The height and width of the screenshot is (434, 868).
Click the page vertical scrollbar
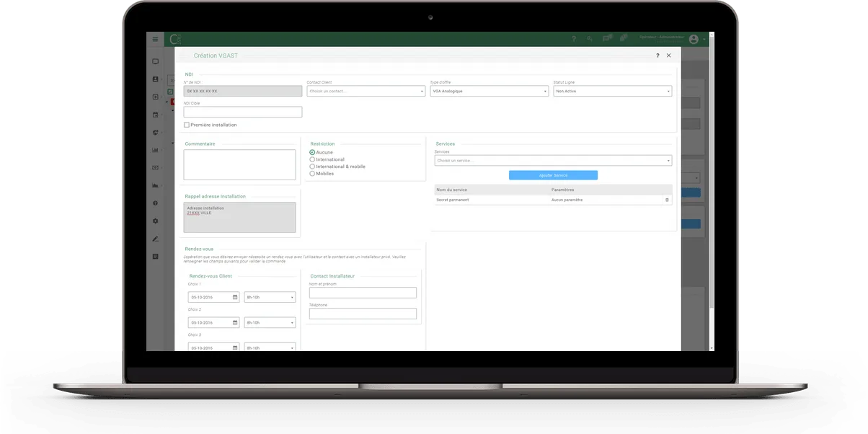712,173
